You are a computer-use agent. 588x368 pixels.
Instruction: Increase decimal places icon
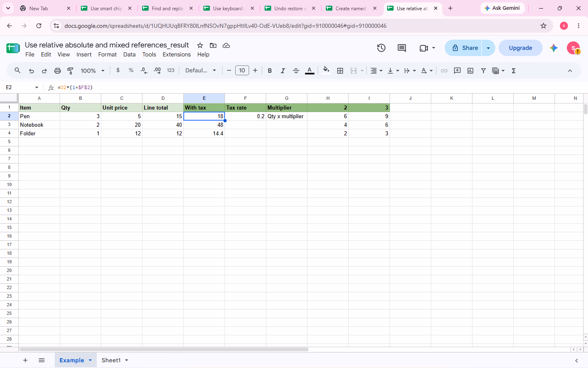coord(157,70)
